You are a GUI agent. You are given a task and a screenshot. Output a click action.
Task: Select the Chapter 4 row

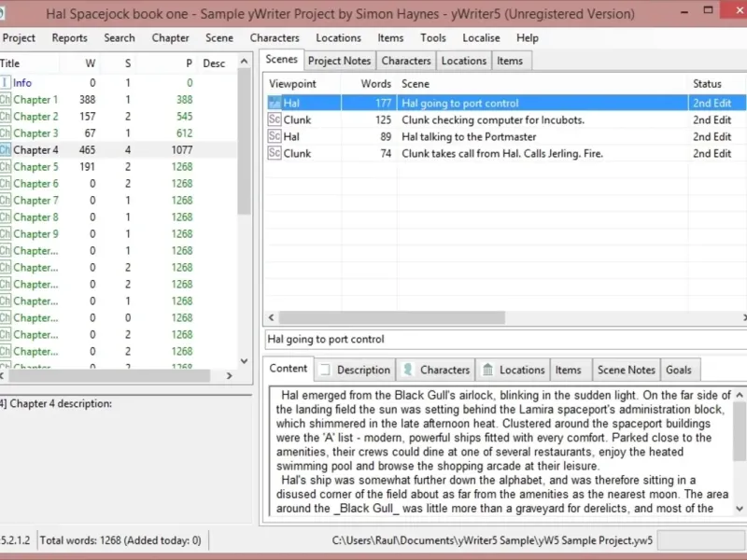pos(119,150)
